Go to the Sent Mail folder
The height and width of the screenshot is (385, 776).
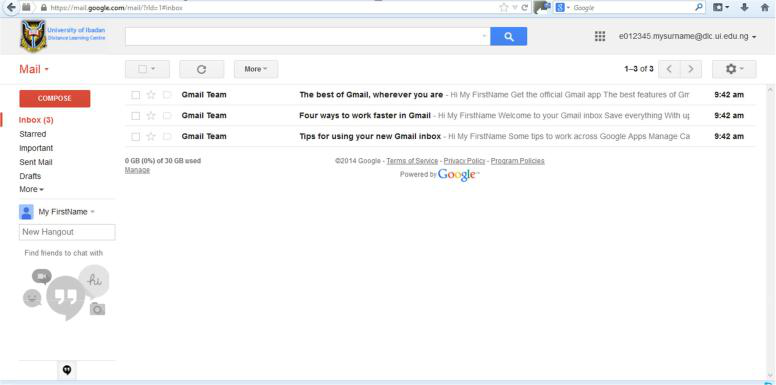point(36,162)
